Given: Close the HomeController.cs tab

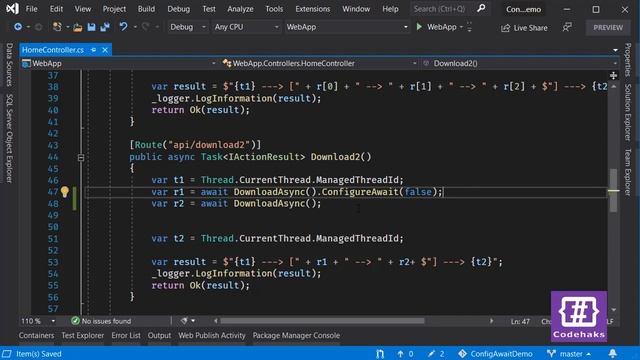Looking at the screenshot, I should (x=105, y=50).
